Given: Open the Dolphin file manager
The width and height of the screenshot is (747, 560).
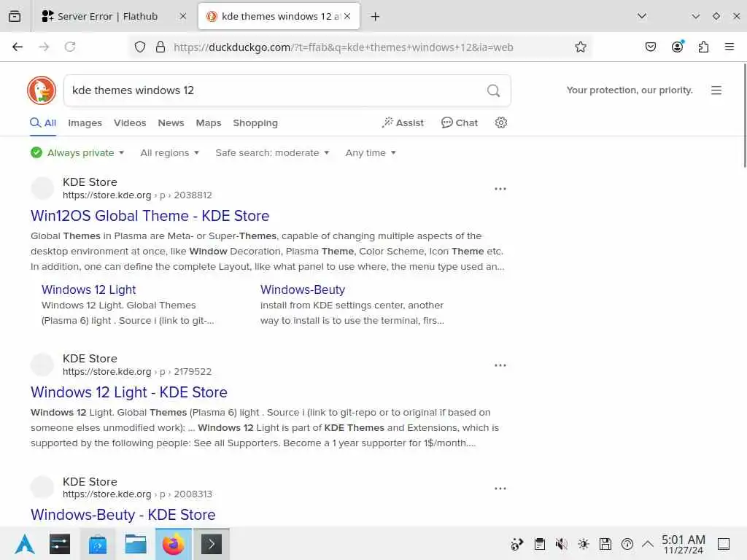Looking at the screenshot, I should pos(135,544).
